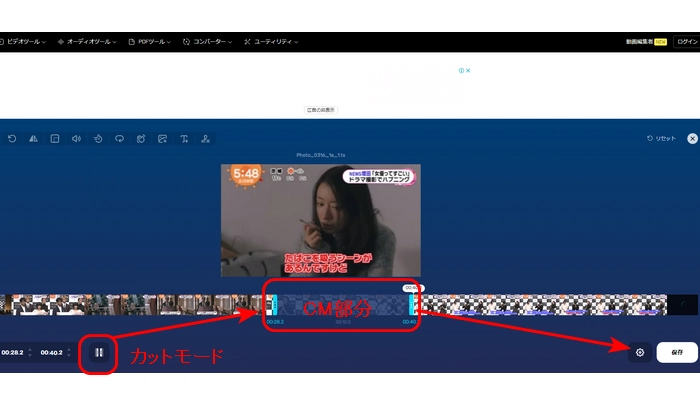The image size is (700, 407).
Task: Click the リセット reset button
Action: (x=661, y=139)
